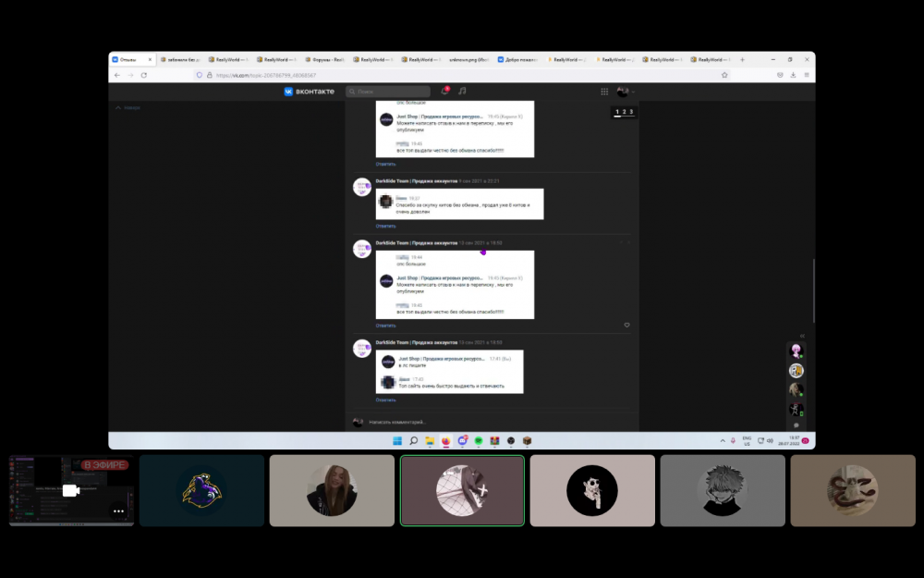
Task: Click the browser page vertical scrollbar
Action: pyautogui.click(x=813, y=290)
